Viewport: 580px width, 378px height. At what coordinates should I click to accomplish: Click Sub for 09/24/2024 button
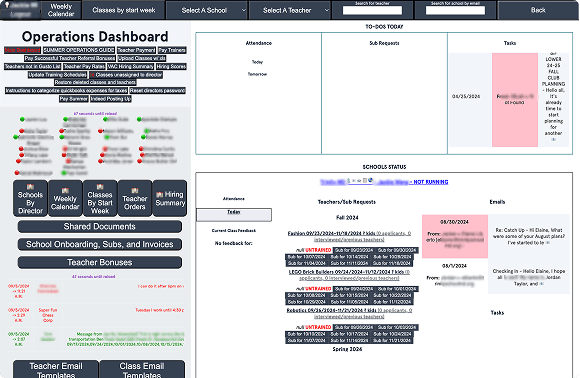(354, 289)
